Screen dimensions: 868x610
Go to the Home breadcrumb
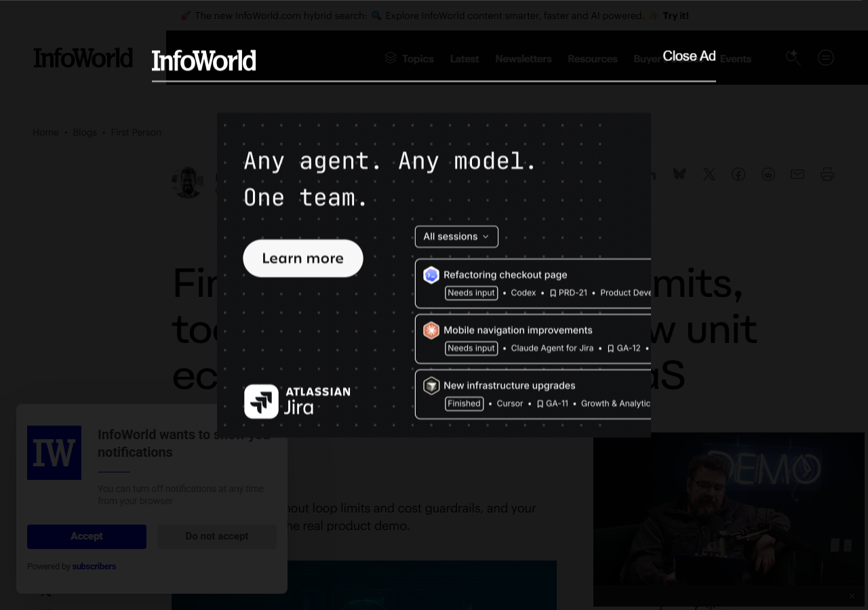coord(45,132)
